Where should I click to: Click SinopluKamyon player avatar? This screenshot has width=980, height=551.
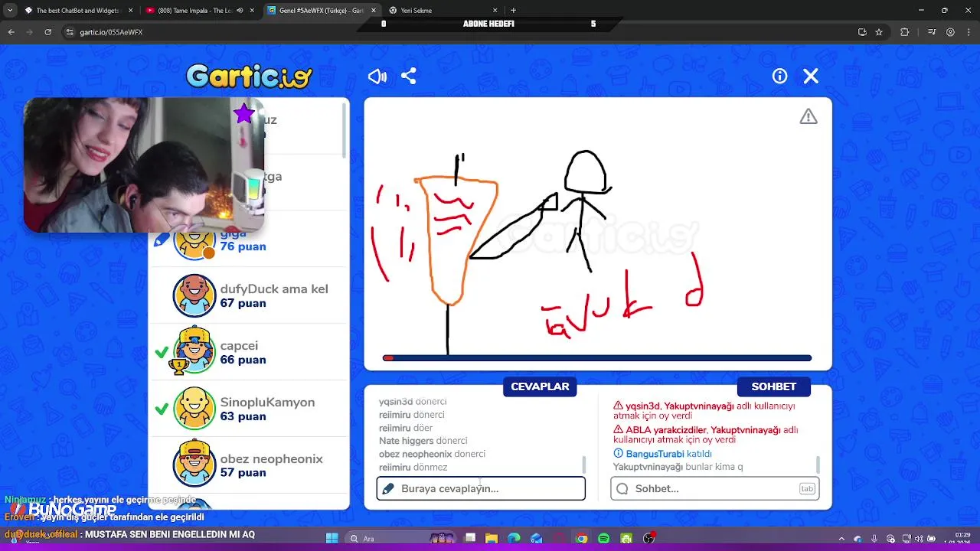tap(194, 409)
